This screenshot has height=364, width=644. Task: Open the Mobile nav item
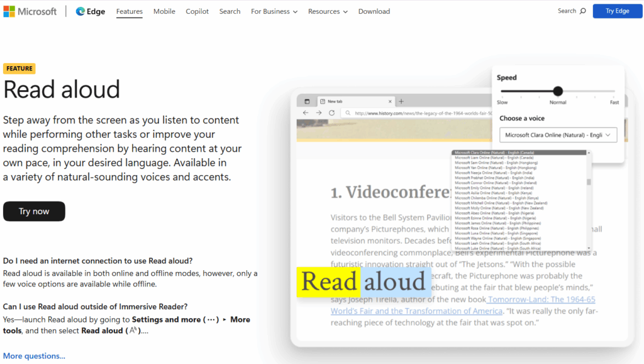pos(164,11)
